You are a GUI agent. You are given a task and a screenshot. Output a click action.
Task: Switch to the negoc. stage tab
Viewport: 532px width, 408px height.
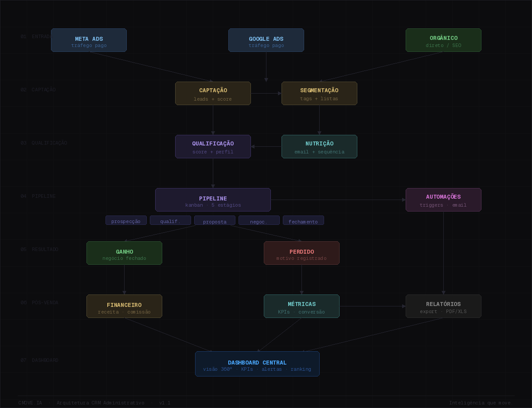(259, 220)
